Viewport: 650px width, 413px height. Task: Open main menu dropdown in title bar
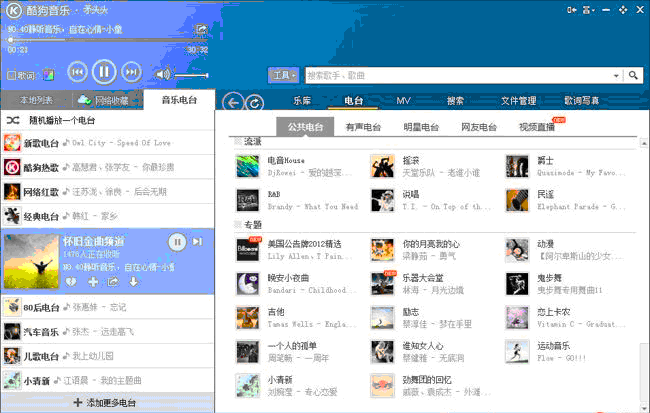589,10
